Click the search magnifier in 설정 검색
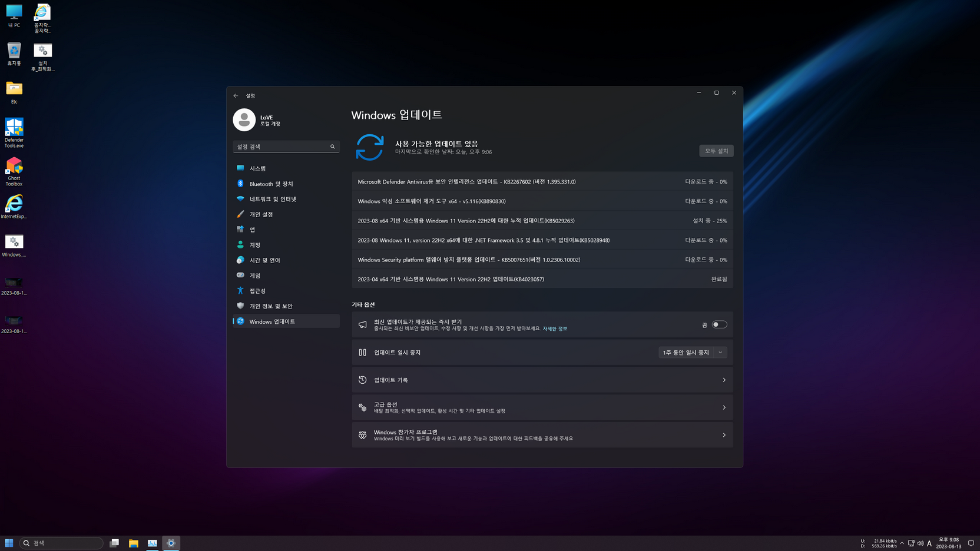980x551 pixels. click(333, 147)
